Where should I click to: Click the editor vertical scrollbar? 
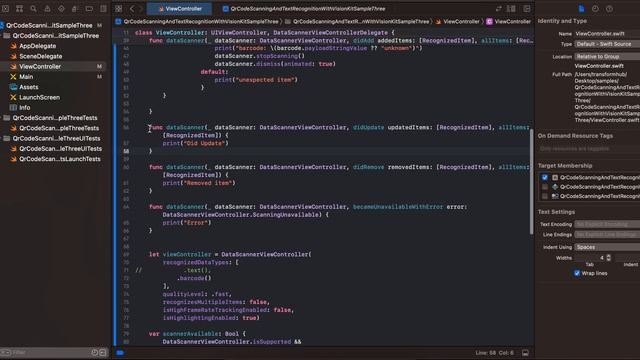pos(531,182)
